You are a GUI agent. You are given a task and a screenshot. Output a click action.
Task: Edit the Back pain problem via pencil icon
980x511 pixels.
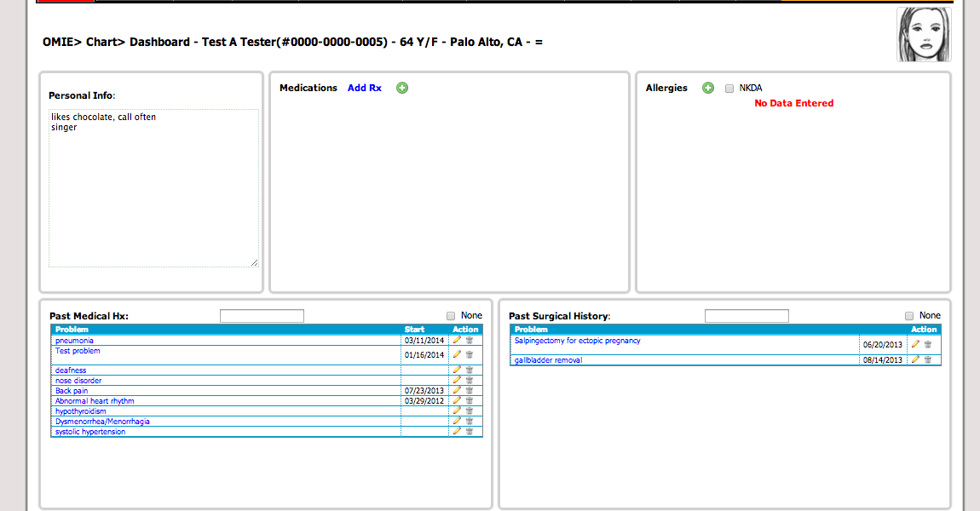point(457,390)
